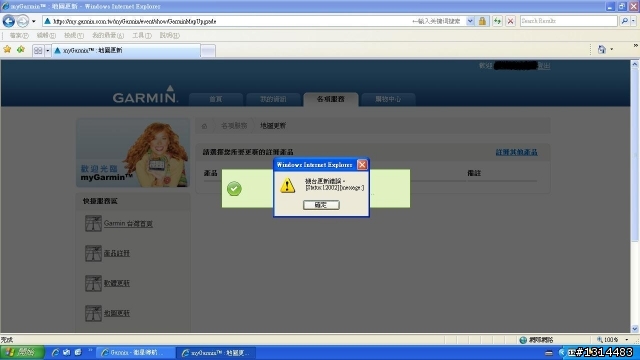Click the IE Back navigation button

pyautogui.click(x=9, y=21)
